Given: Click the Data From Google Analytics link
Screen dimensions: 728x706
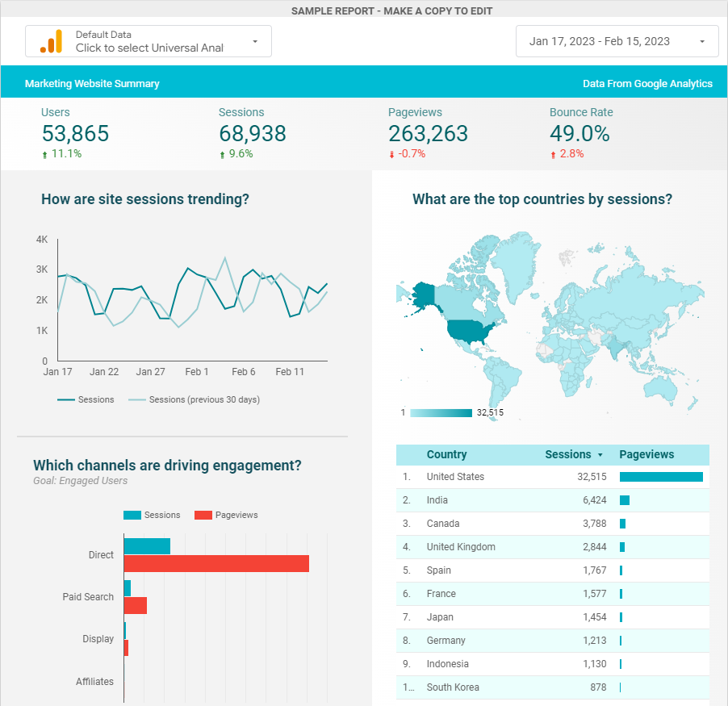Looking at the screenshot, I should pos(648,82).
